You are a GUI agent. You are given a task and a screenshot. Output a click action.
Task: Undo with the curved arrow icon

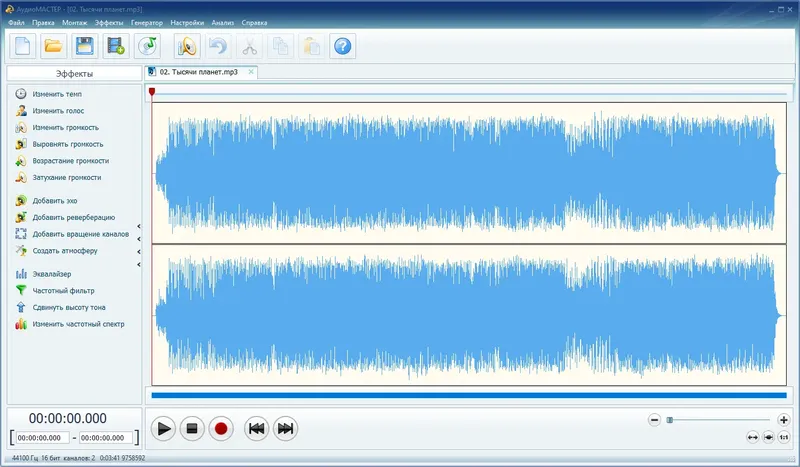coord(218,46)
